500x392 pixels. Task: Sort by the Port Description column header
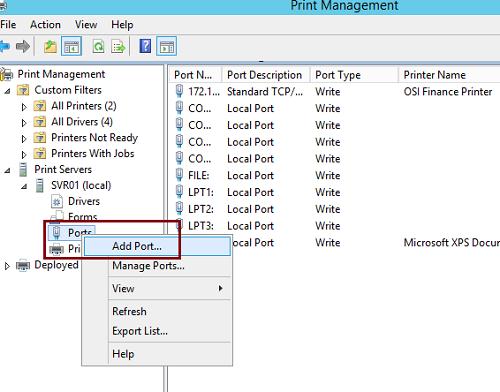(x=265, y=75)
